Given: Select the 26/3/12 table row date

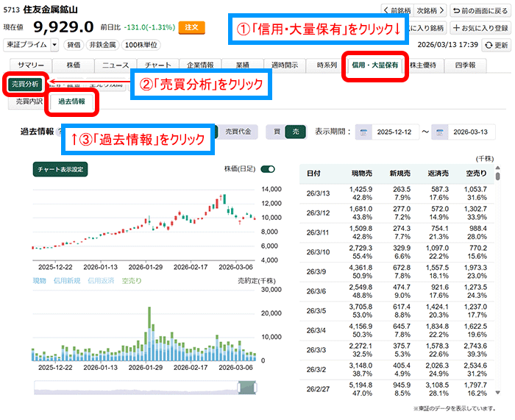Looking at the screenshot, I should [x=318, y=213].
